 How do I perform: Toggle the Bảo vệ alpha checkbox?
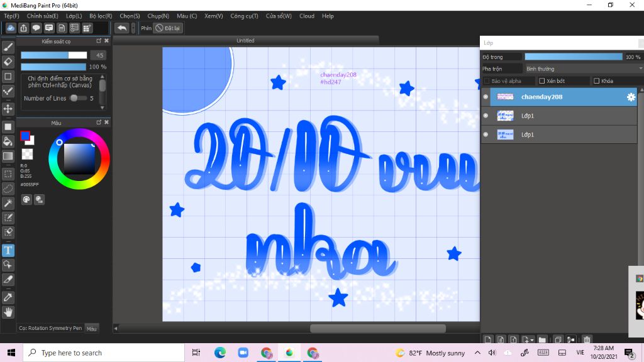pos(487,81)
